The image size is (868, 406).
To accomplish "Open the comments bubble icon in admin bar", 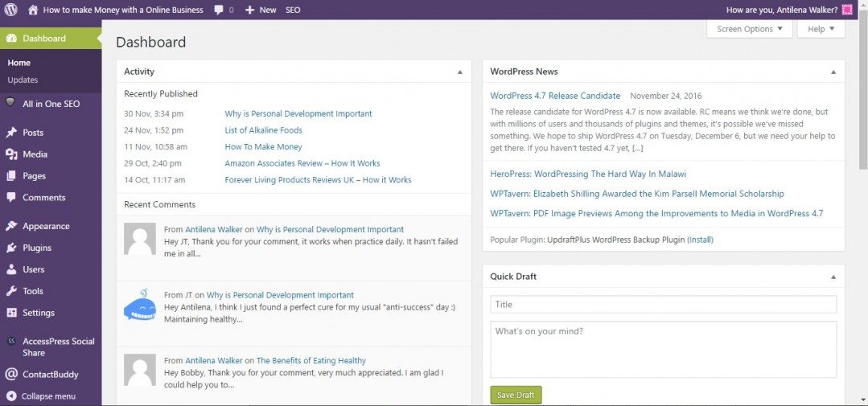I will click(219, 10).
